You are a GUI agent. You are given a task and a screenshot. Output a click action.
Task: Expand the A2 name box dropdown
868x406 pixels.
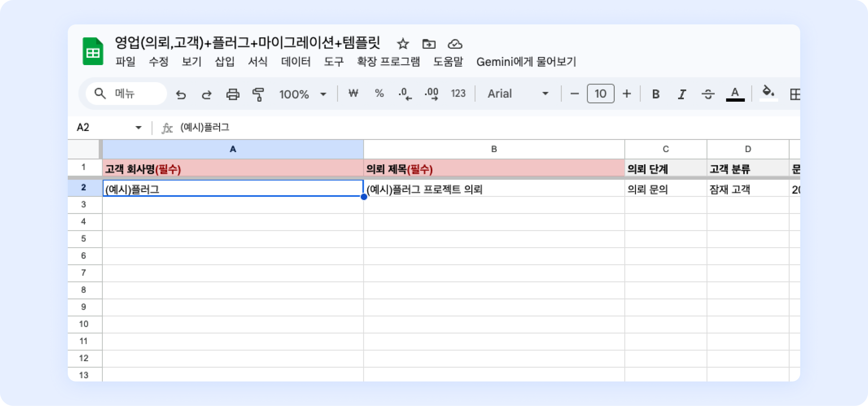(138, 127)
